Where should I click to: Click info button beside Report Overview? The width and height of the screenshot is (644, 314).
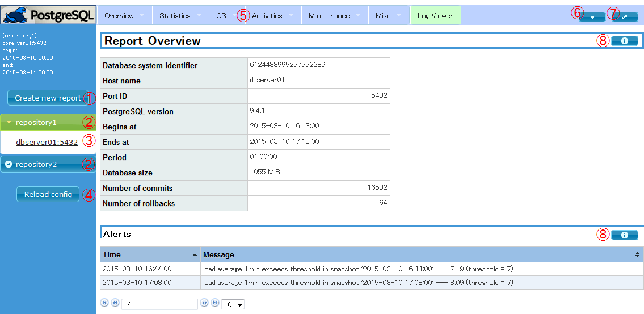[624, 41]
